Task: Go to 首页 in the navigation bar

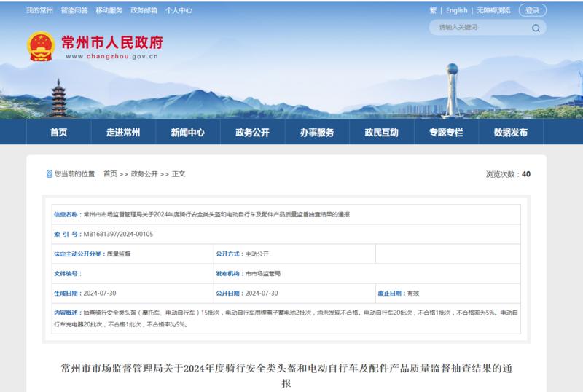Action: pyautogui.click(x=59, y=132)
